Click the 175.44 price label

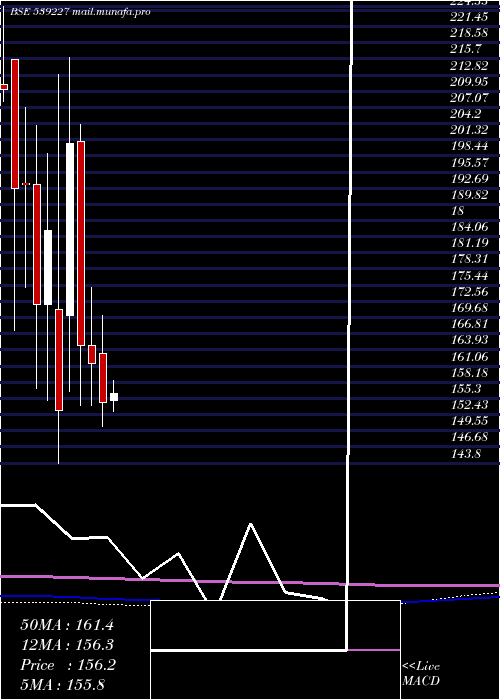(469, 276)
